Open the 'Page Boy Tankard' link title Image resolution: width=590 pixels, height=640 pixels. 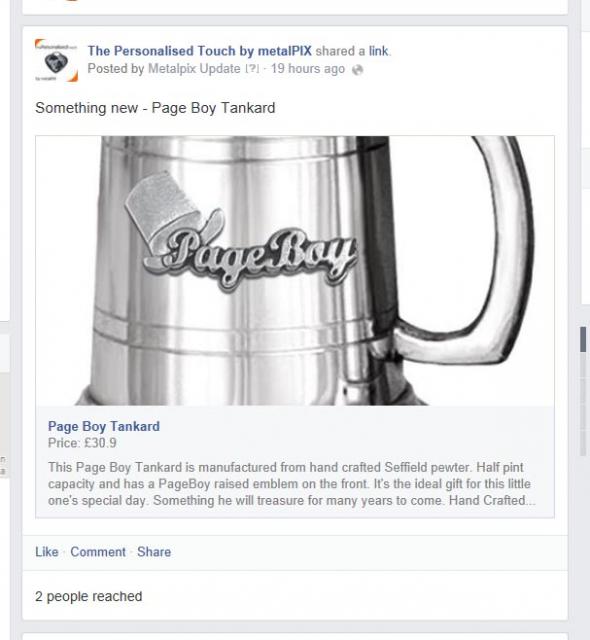click(x=104, y=426)
